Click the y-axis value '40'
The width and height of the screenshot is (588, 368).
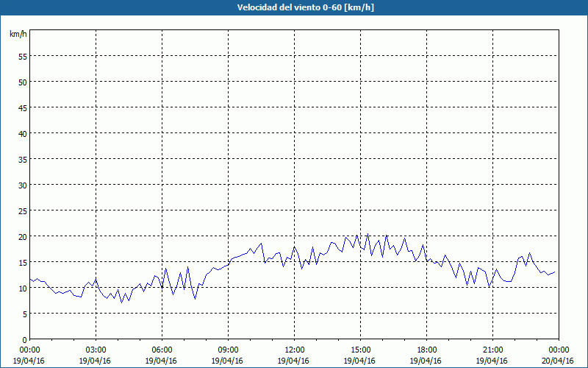point(23,134)
